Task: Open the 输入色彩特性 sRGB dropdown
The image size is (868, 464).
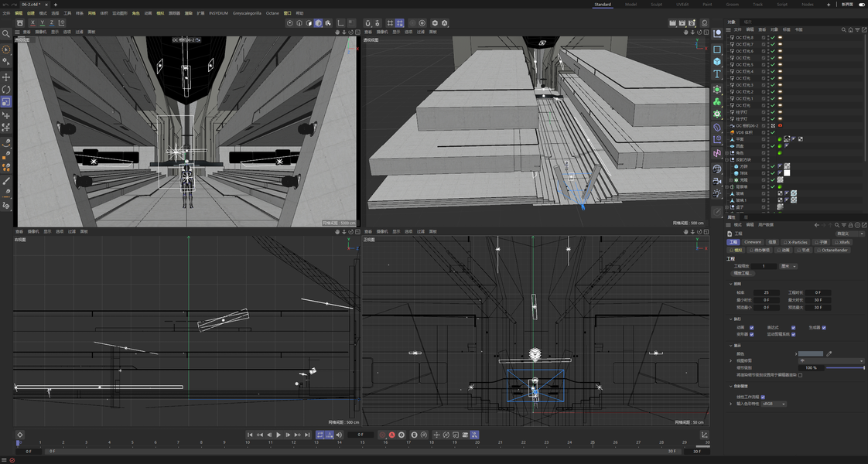Action: (774, 404)
